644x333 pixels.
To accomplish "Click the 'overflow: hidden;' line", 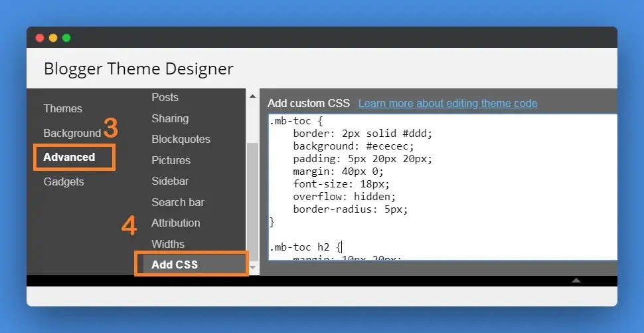I will (x=344, y=197).
